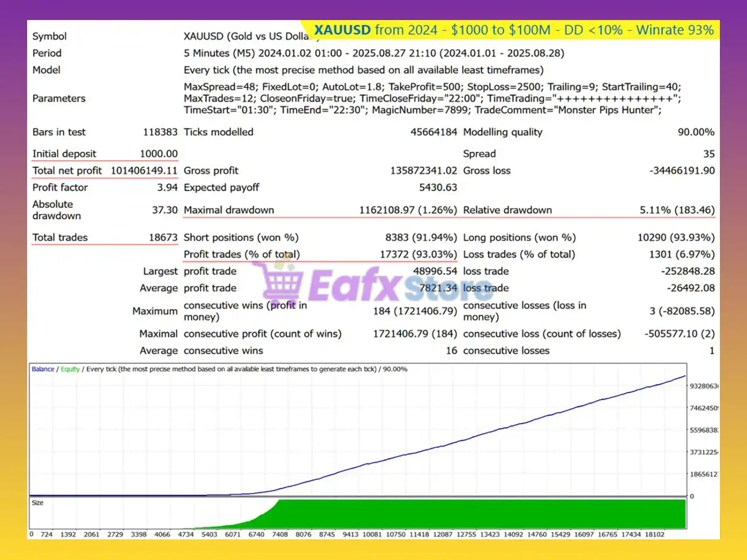The width and height of the screenshot is (747, 560).
Task: Select the Balance legend label
Action: (x=43, y=369)
